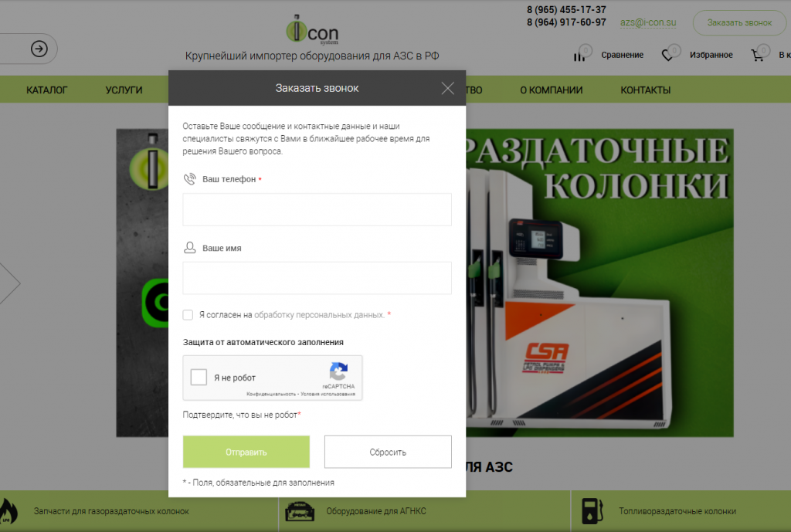Close the Заказать звонок dialog

(x=447, y=88)
